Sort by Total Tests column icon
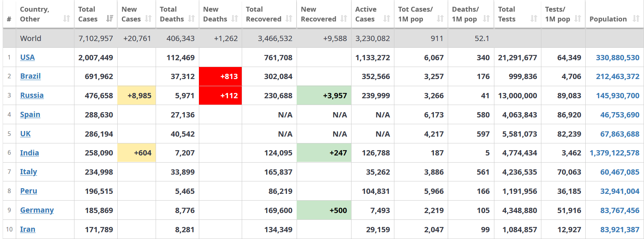644x239 pixels. coord(533,18)
